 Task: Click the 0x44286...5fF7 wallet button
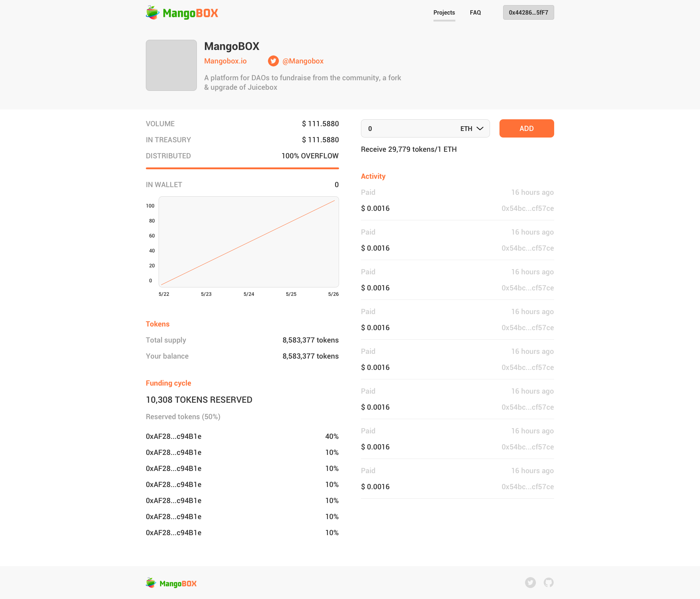(x=528, y=12)
